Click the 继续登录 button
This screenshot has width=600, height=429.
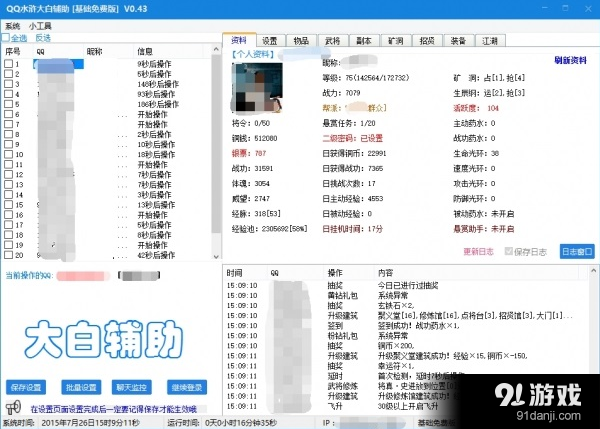coord(187,387)
